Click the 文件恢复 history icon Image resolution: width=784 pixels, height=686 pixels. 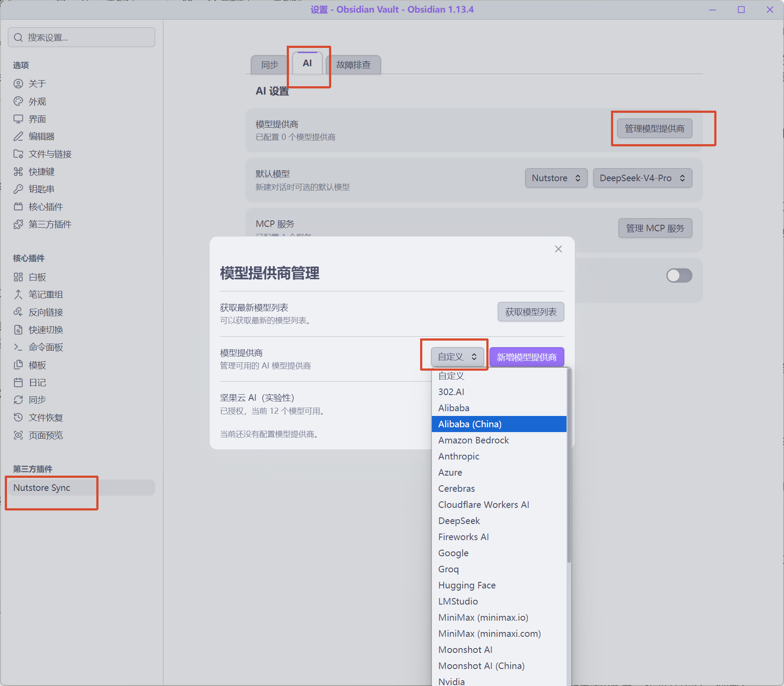18,417
